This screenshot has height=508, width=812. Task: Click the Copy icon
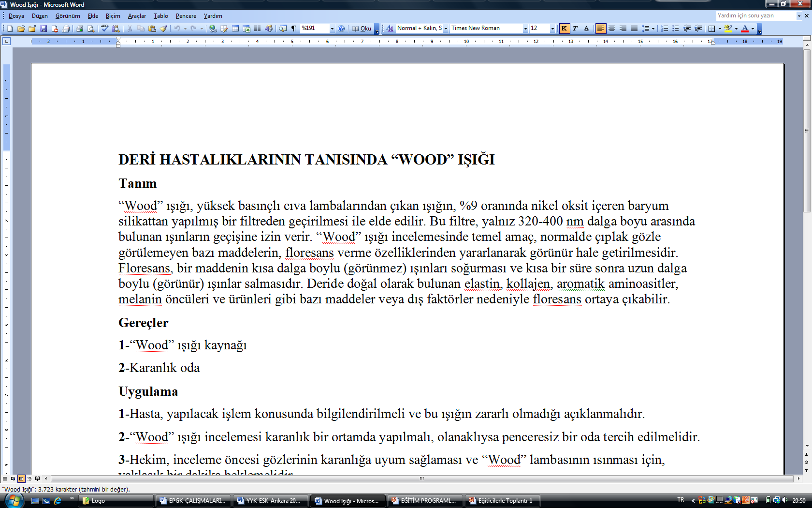[141, 29]
